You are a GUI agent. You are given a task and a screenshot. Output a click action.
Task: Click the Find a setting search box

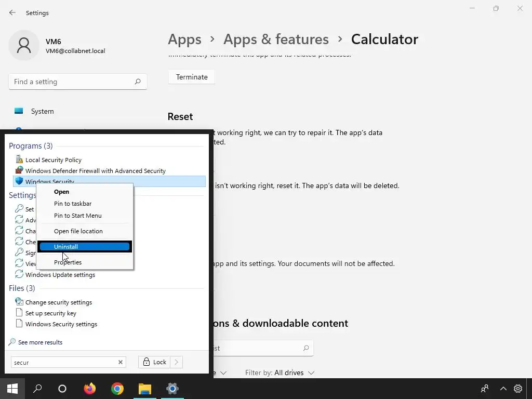(x=78, y=82)
